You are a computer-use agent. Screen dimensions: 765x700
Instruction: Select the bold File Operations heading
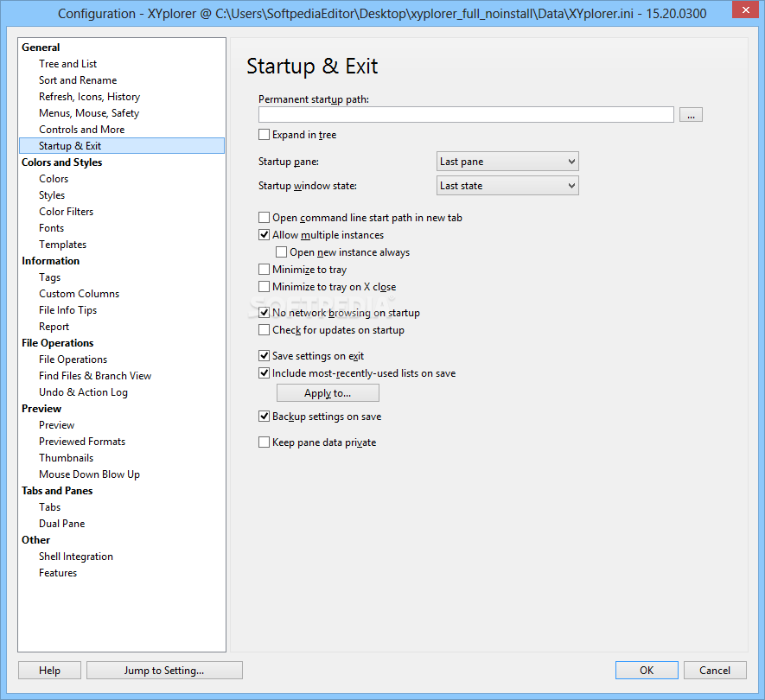[x=58, y=343]
